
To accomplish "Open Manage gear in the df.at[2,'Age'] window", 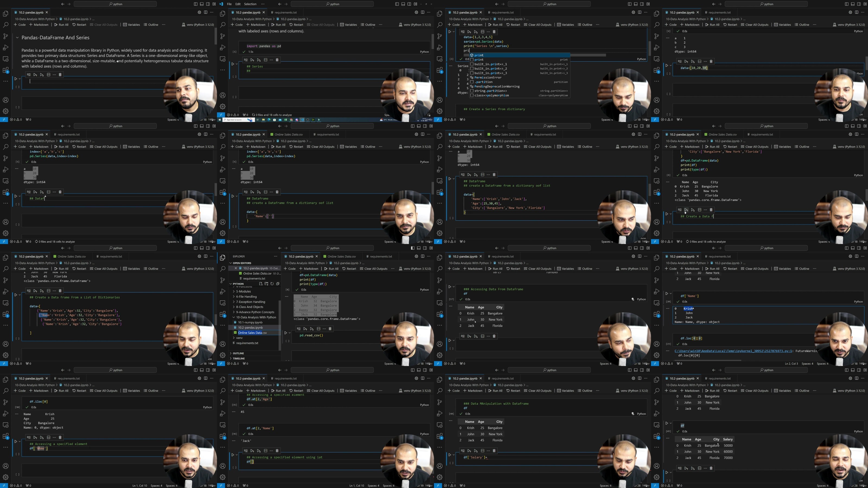I will [x=222, y=477].
